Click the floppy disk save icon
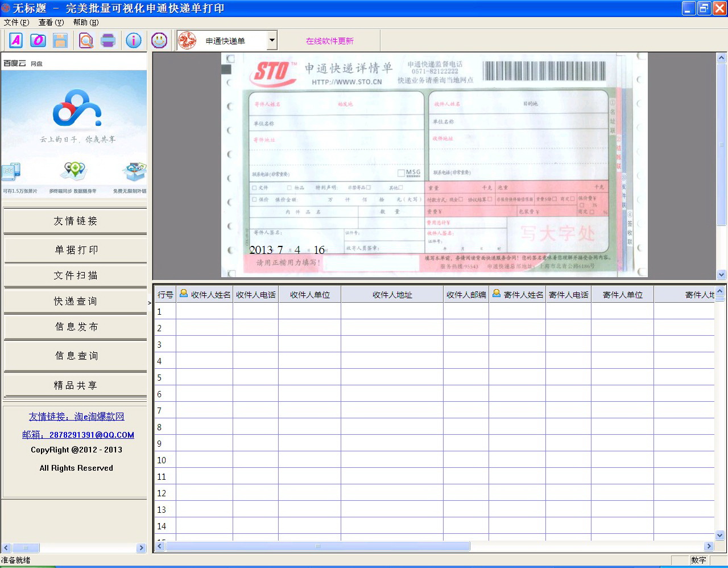Viewport: 728px width, 568px height. pyautogui.click(x=60, y=40)
